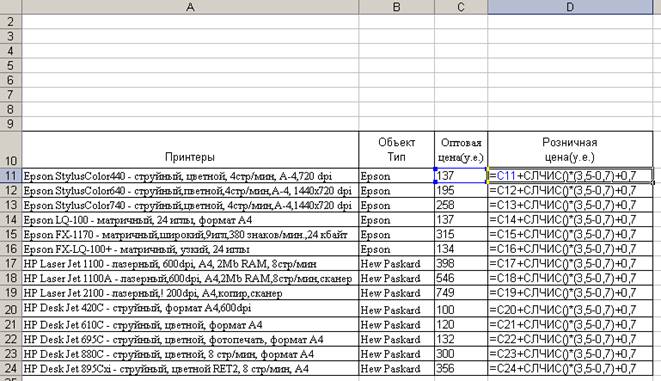Select the HP Desk Jet 695C cell

click(x=190, y=339)
